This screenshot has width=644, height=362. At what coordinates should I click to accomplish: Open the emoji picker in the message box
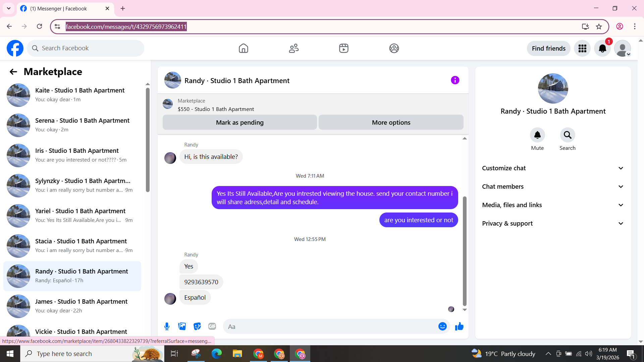click(442, 326)
